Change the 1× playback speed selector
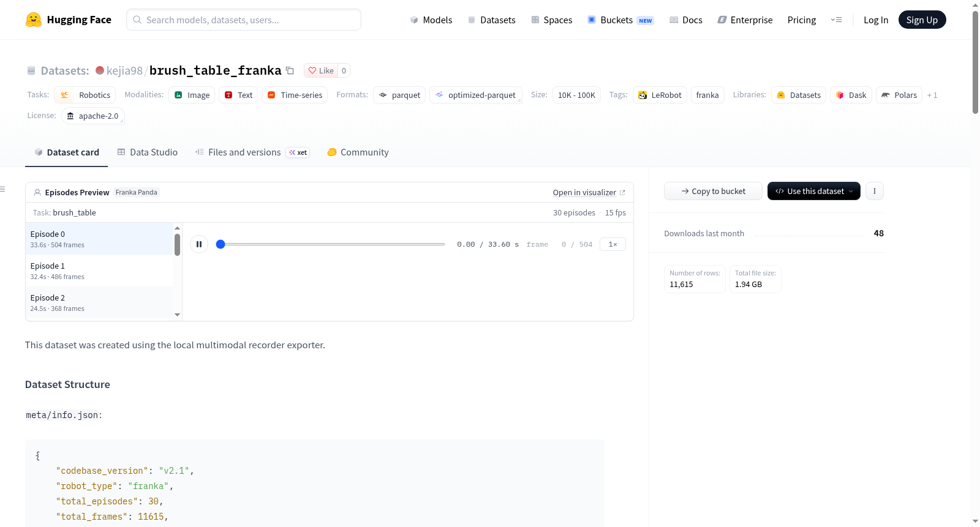 612,244
